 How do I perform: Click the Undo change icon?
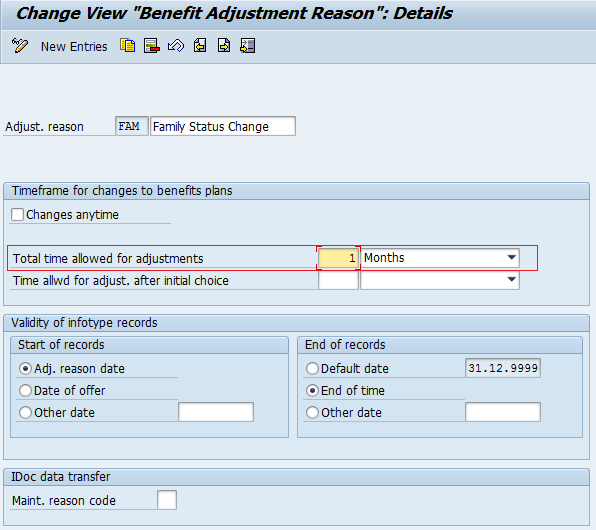point(176,46)
